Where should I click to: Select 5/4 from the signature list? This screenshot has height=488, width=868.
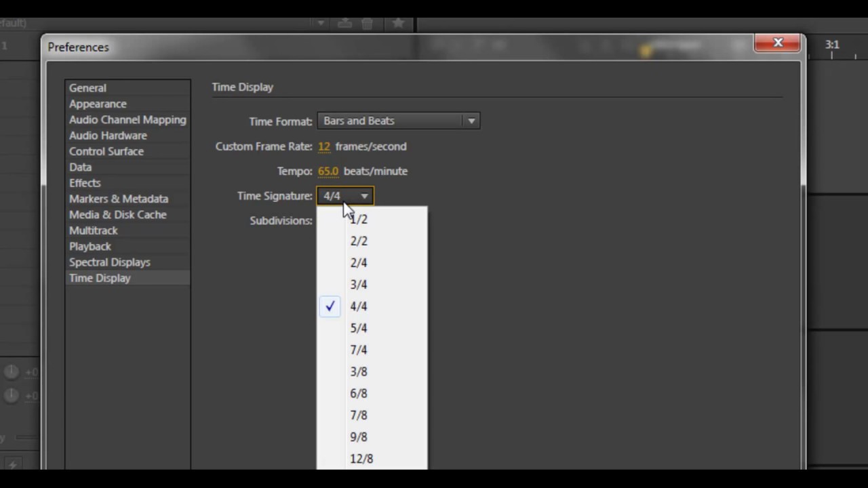[x=372, y=328]
